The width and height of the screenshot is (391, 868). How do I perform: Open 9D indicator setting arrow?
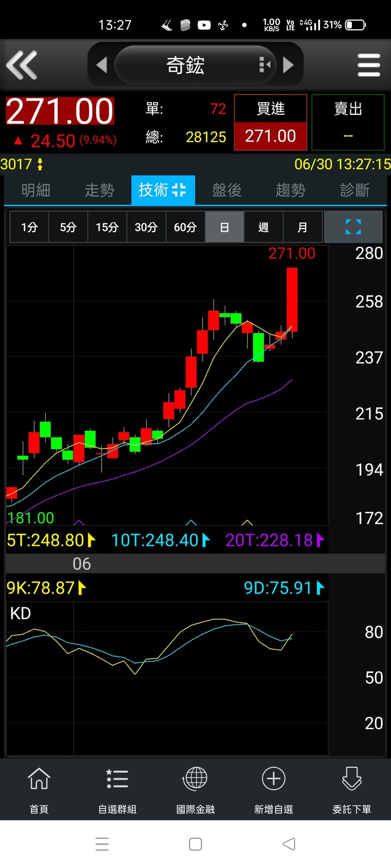(x=320, y=588)
